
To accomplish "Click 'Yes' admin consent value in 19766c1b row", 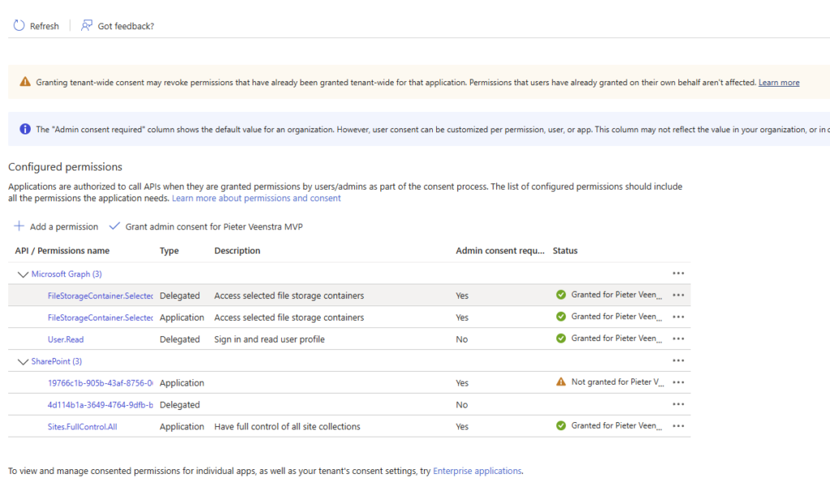I will click(x=462, y=382).
